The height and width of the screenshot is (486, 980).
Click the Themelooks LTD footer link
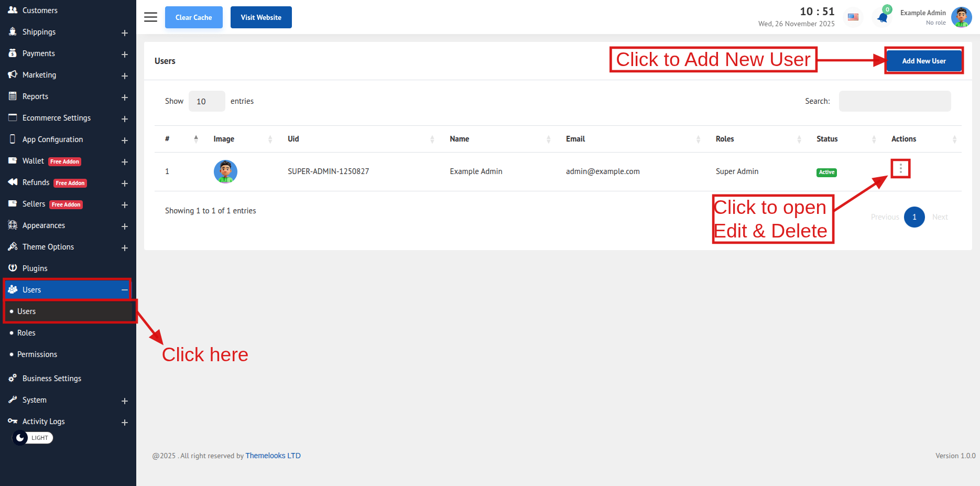(273, 456)
